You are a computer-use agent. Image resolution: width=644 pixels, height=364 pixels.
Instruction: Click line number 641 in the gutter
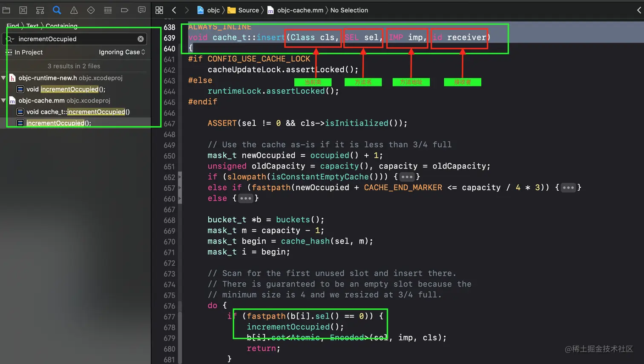tap(170, 59)
